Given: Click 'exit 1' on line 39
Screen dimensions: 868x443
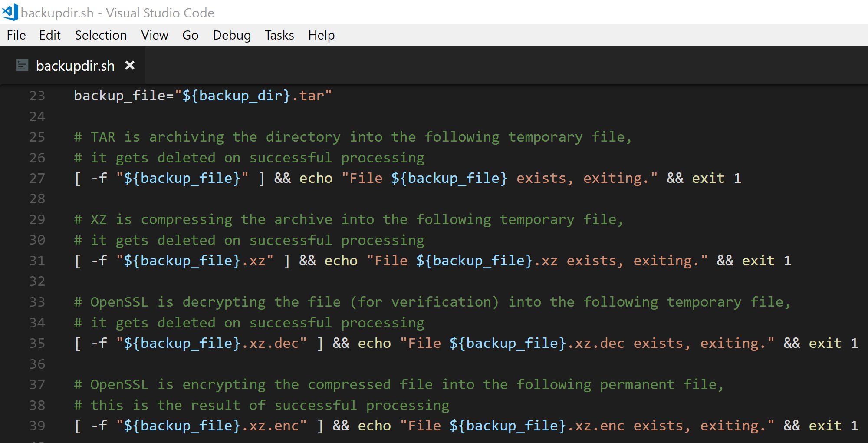Looking at the screenshot, I should (x=834, y=426).
